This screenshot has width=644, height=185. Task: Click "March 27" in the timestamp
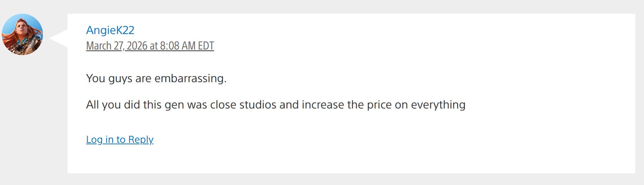pyautogui.click(x=104, y=46)
